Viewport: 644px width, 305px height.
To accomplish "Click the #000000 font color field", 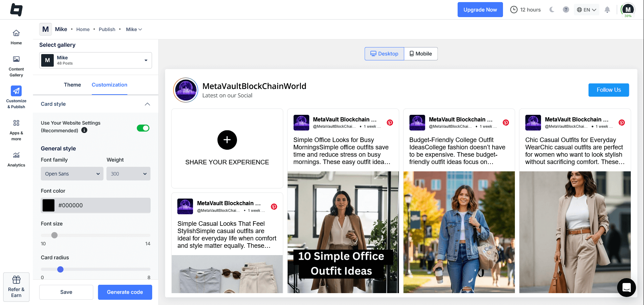I will 96,205.
